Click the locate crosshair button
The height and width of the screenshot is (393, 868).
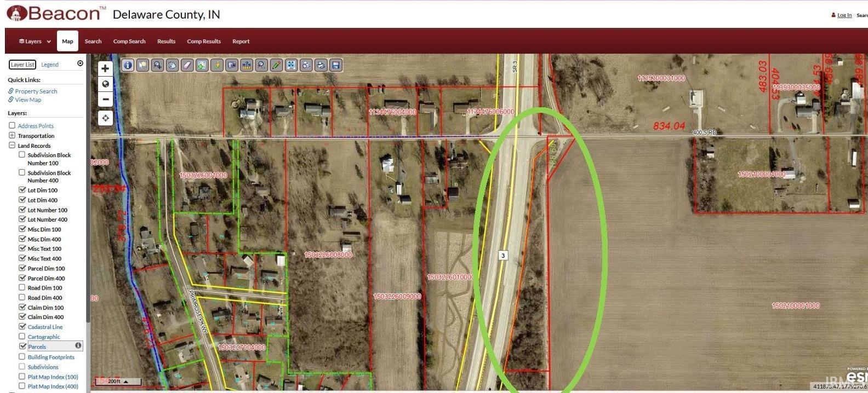click(105, 118)
